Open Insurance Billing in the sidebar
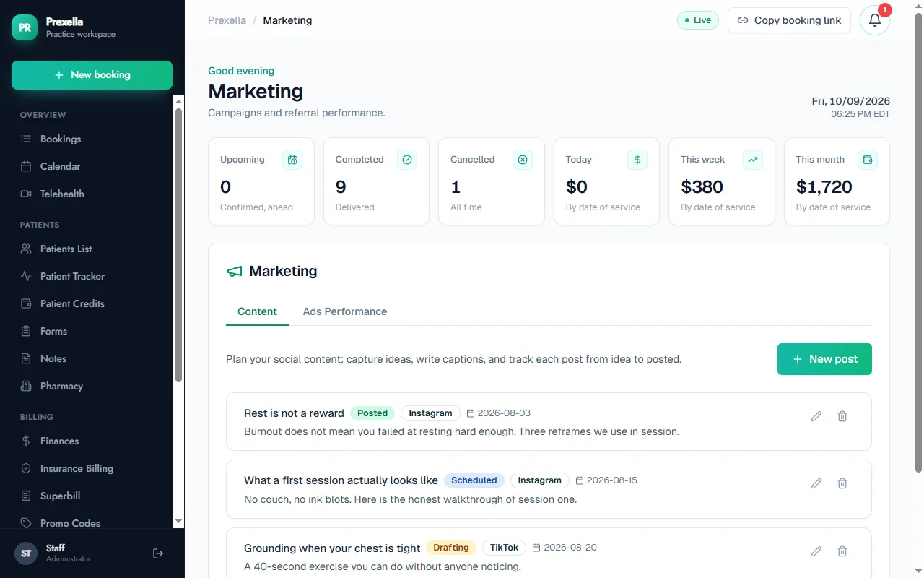Viewport: 924px width, 578px height. pos(92,468)
